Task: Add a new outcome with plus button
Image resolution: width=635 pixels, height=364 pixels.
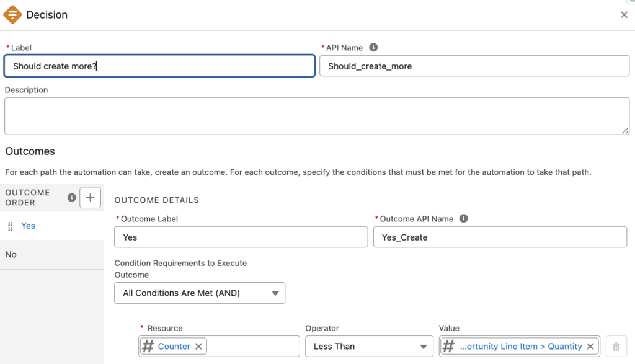Action: tap(90, 198)
